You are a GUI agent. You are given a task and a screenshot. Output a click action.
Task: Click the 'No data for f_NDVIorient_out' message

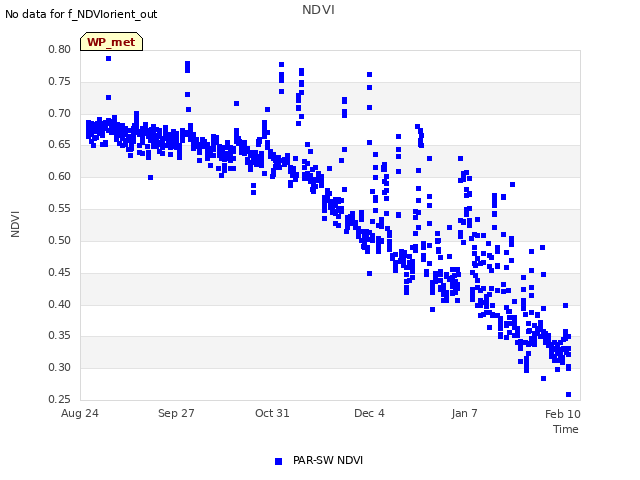coord(81,14)
